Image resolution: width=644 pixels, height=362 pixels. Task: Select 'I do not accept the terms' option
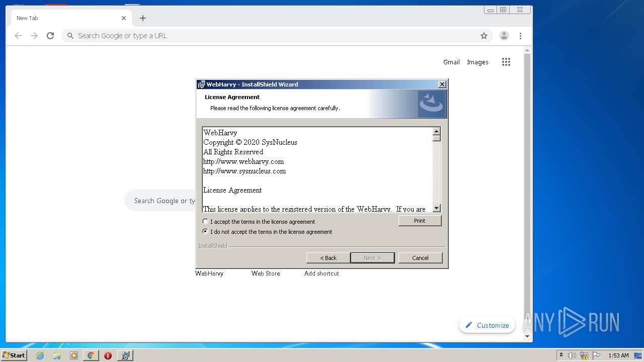pyautogui.click(x=205, y=232)
